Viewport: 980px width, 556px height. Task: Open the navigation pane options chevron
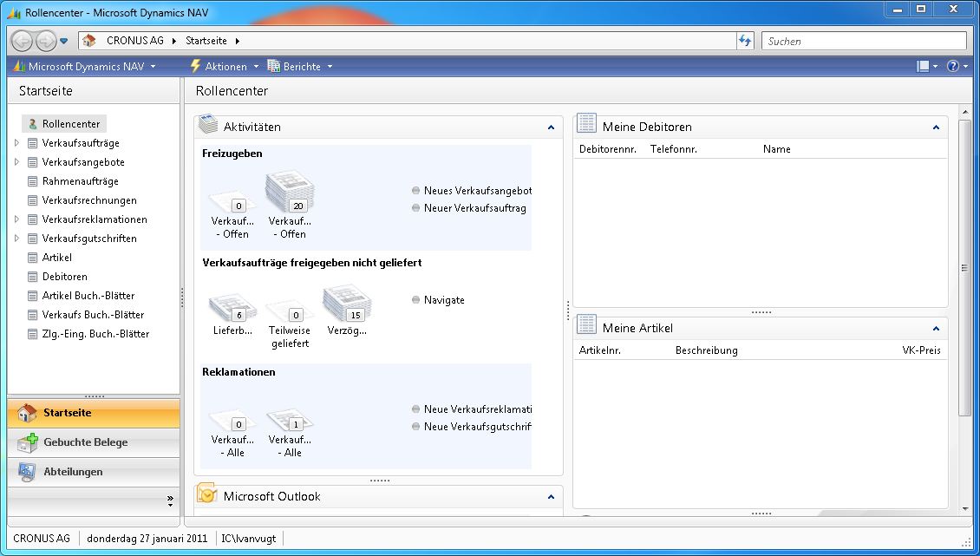coord(170,501)
